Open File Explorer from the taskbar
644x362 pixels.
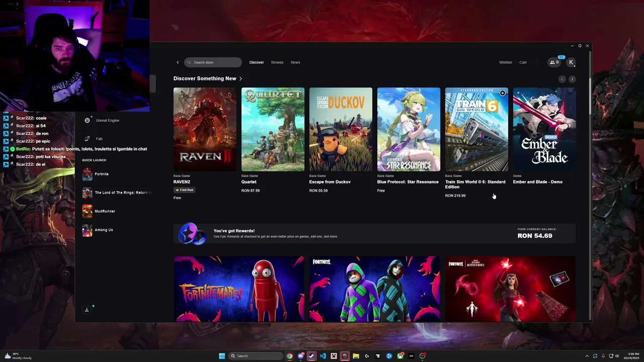pos(356,356)
